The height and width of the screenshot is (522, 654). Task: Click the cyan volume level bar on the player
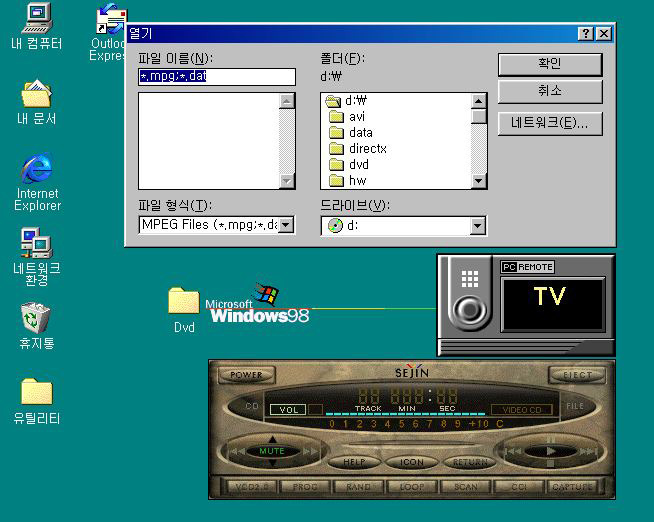point(405,414)
